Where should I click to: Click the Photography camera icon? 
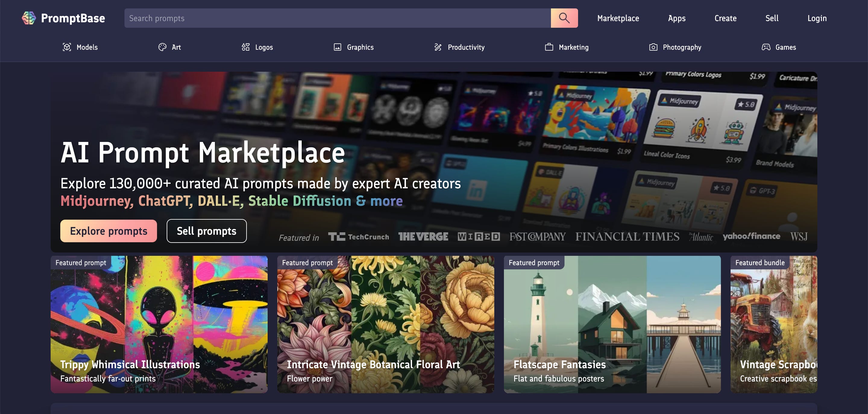tap(653, 47)
